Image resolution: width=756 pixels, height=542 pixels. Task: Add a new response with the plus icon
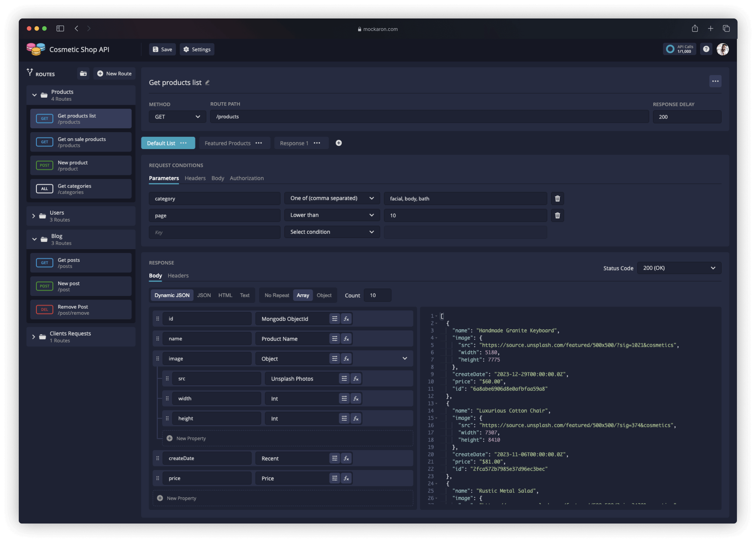(x=338, y=143)
